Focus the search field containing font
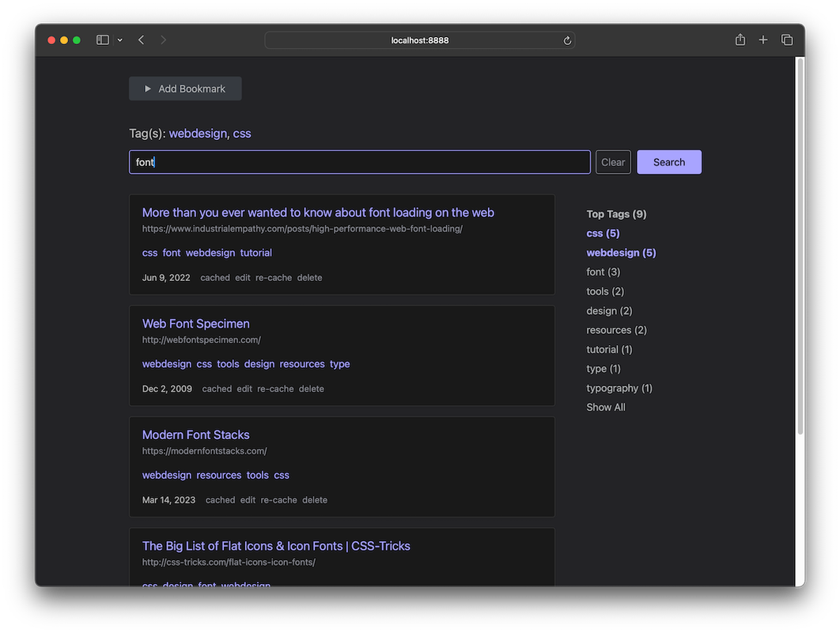This screenshot has width=840, height=633. coord(359,162)
